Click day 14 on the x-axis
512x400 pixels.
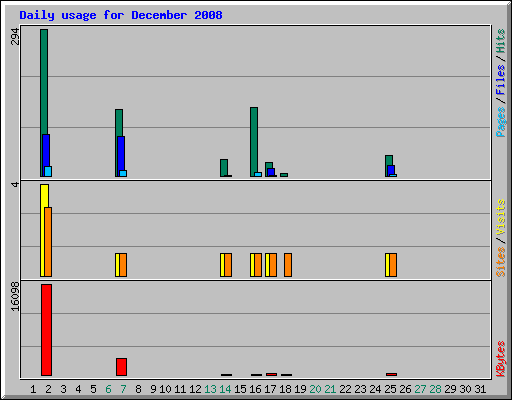pyautogui.click(x=225, y=389)
